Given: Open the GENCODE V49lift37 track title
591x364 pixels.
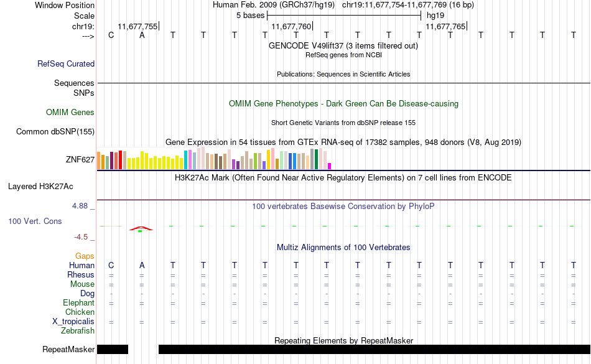Looking at the screenshot, I should (343, 45).
